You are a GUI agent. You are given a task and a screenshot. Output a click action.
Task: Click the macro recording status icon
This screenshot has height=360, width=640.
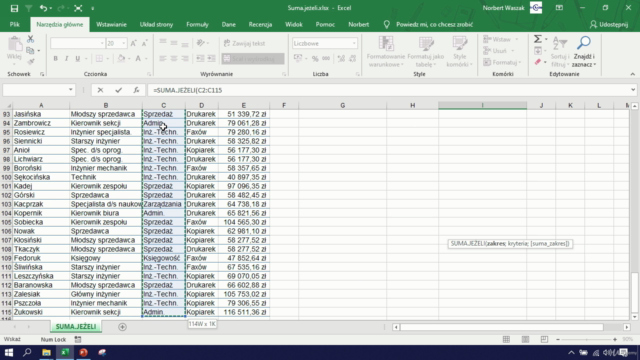click(x=78, y=339)
